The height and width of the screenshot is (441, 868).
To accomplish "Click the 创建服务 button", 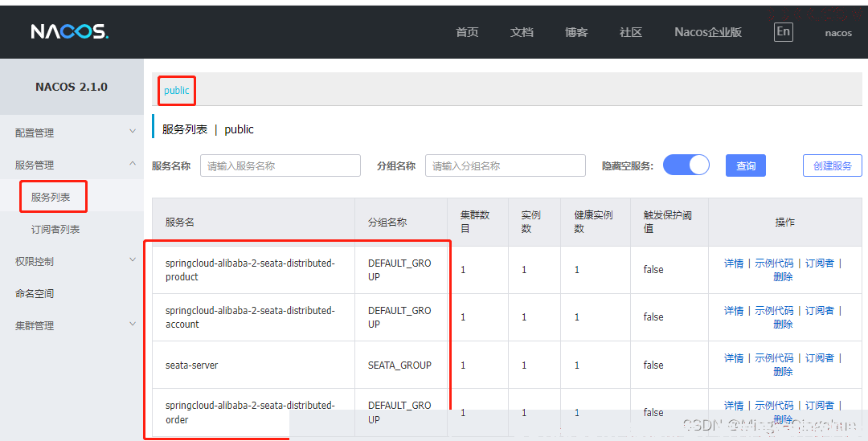I will pyautogui.click(x=833, y=165).
